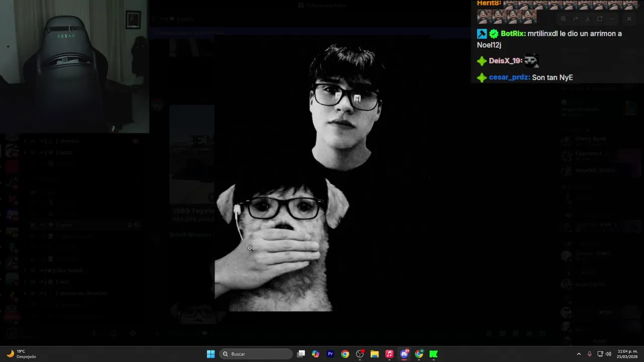Open the round app icon with red dot
The image size is (644, 362).
point(360,354)
